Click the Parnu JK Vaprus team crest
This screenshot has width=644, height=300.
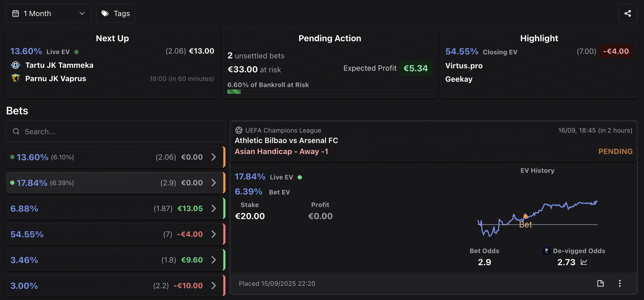pos(16,78)
